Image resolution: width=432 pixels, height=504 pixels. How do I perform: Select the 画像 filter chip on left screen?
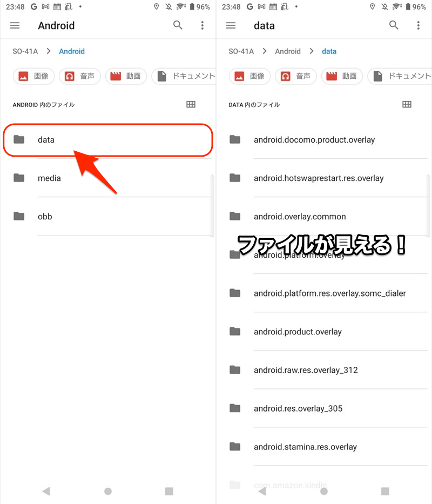pyautogui.click(x=33, y=76)
